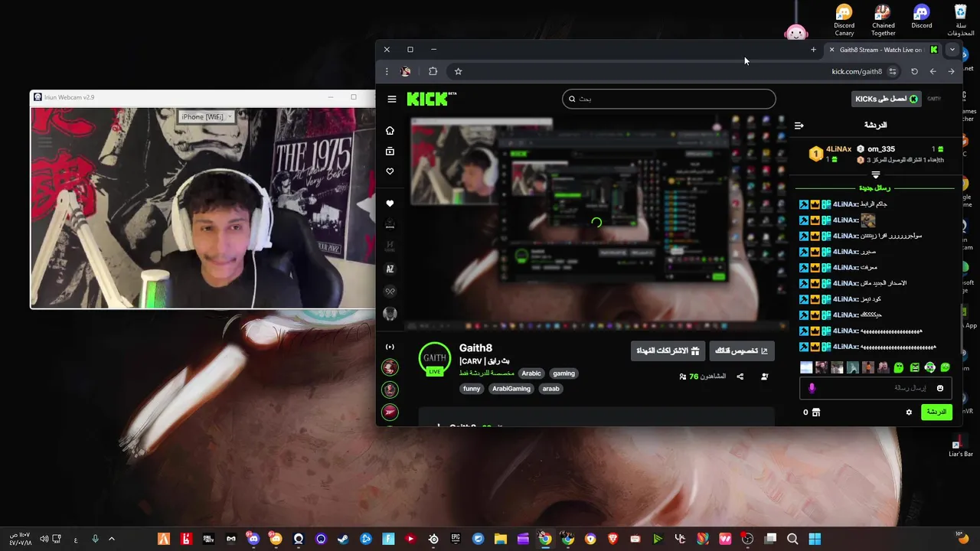
Task: Open 4LiNAx top gifter entry
Action: (831, 154)
